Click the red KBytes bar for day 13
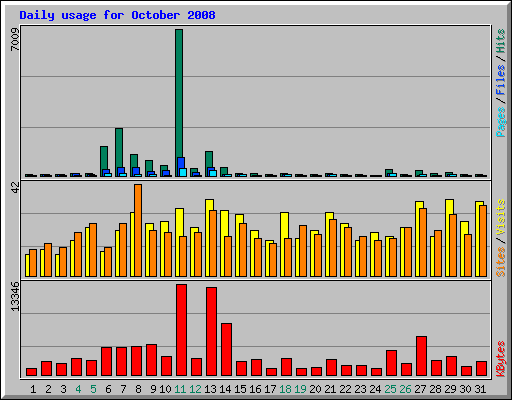The width and height of the screenshot is (512, 400). [211, 332]
